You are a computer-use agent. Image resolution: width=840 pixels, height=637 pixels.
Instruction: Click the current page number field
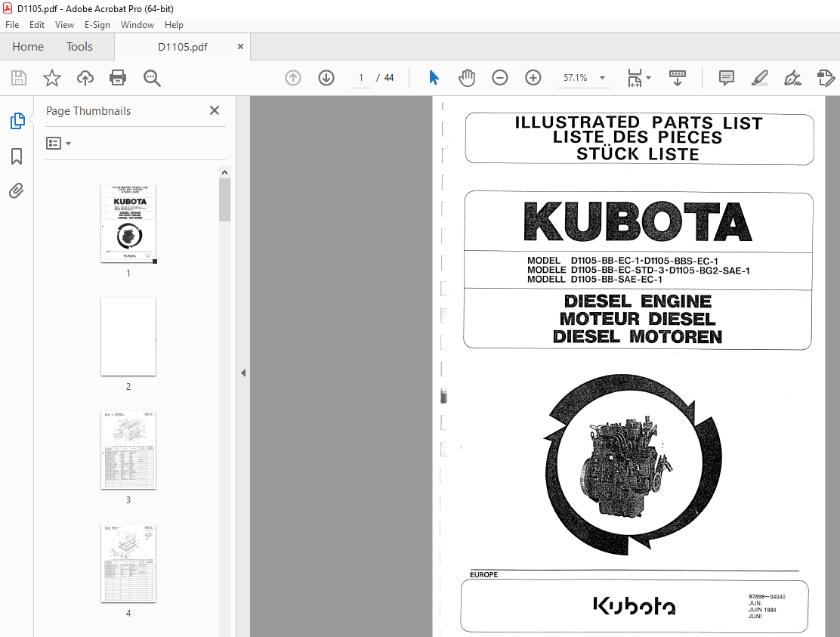coord(361,79)
